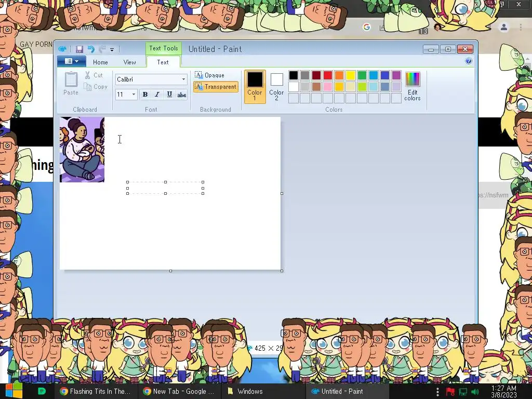Image resolution: width=532 pixels, height=399 pixels.
Task: Click the Chrome three-dot menu icon
Action: [x=521, y=27]
